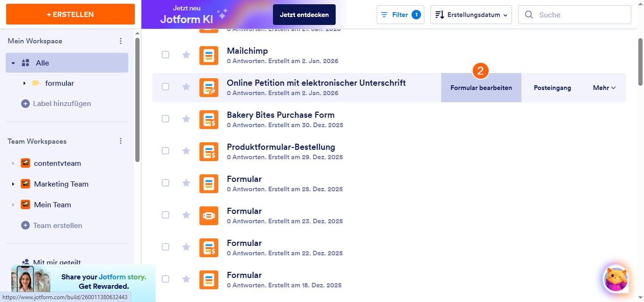Open the three-dot menu beside 'Team Workspaces'
Image resolution: width=644 pixels, height=302 pixels.
point(121,140)
